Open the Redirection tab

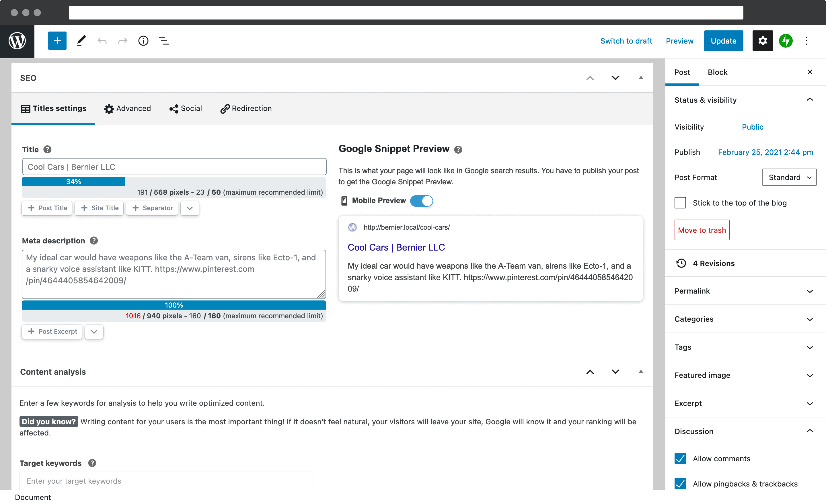click(246, 109)
